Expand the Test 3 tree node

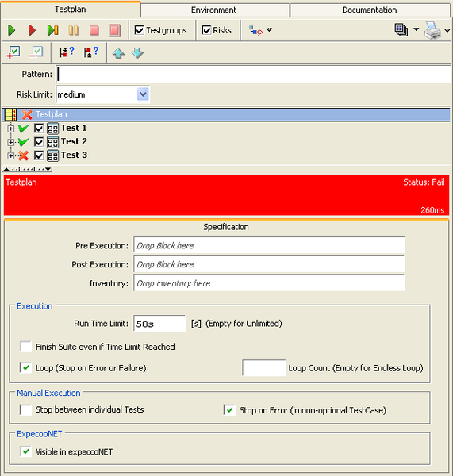pos(10,155)
